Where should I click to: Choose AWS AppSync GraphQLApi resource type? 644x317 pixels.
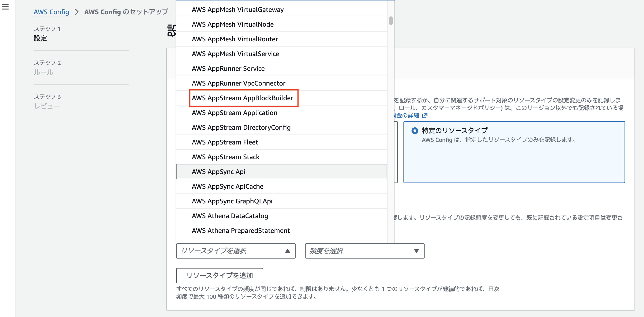(x=232, y=201)
